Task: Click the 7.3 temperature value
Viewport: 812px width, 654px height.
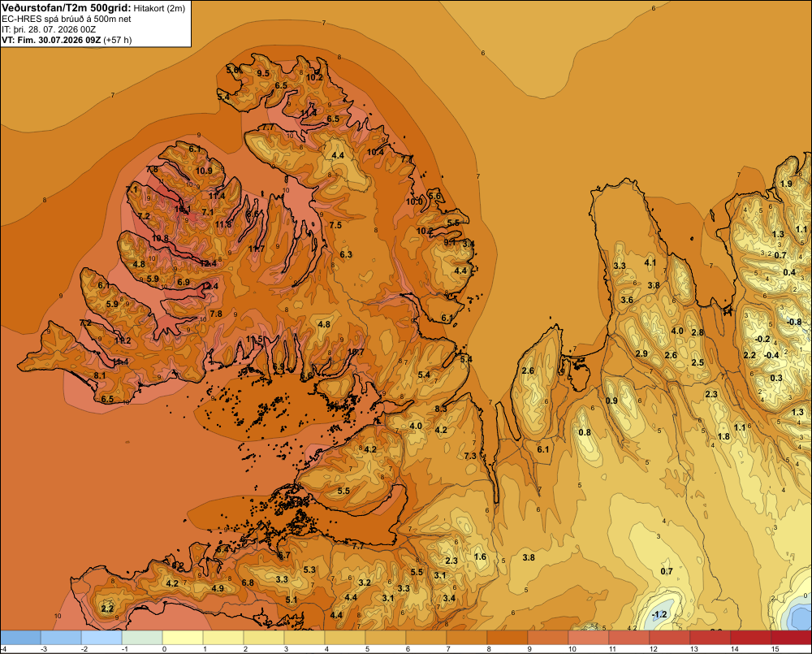Action: pos(469,456)
